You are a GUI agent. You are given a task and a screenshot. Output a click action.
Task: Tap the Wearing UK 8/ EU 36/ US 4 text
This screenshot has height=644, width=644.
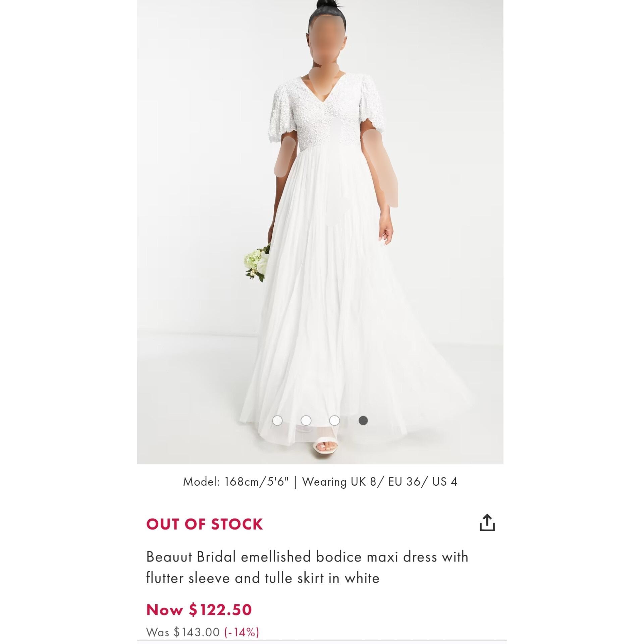tap(379, 482)
